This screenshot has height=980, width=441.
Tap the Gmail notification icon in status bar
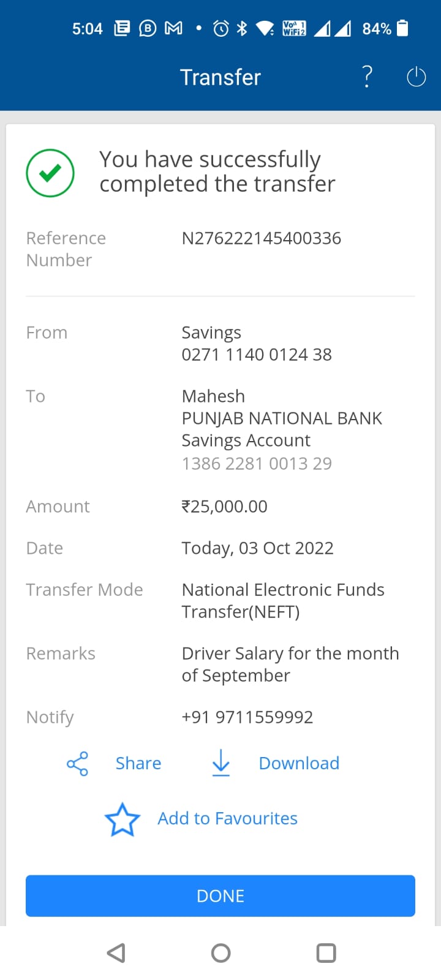(174, 28)
